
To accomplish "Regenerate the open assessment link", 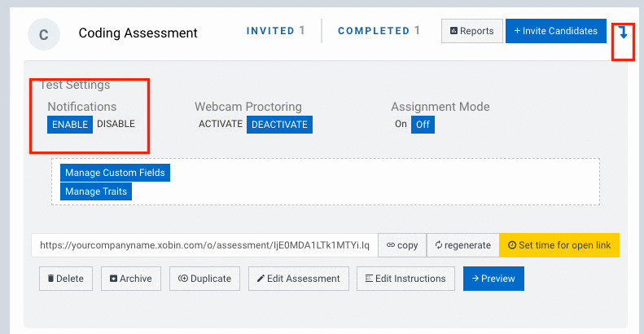I will click(463, 245).
